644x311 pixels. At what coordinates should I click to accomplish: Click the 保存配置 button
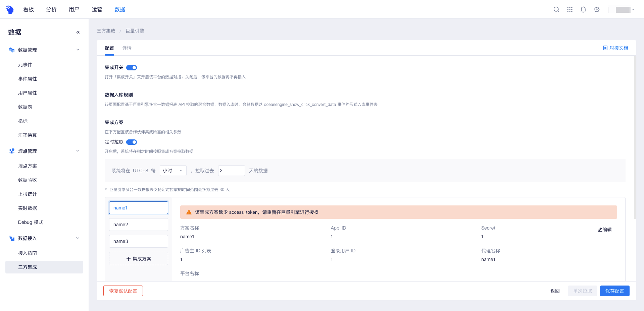[x=614, y=291]
